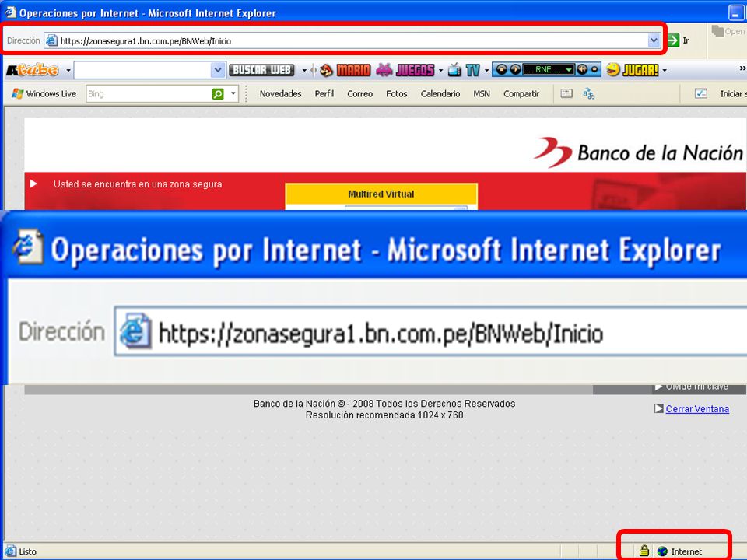
Task: Open Fotos in Windows Live toolbar
Action: tap(396, 94)
